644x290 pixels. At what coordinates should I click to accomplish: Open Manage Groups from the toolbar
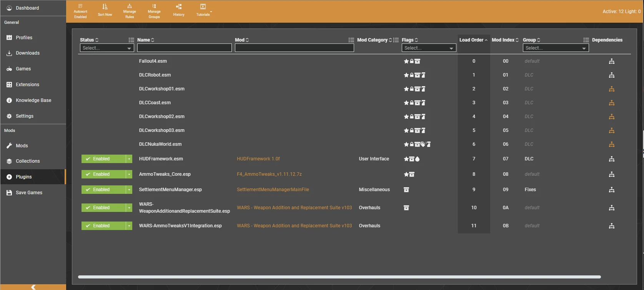pyautogui.click(x=154, y=11)
